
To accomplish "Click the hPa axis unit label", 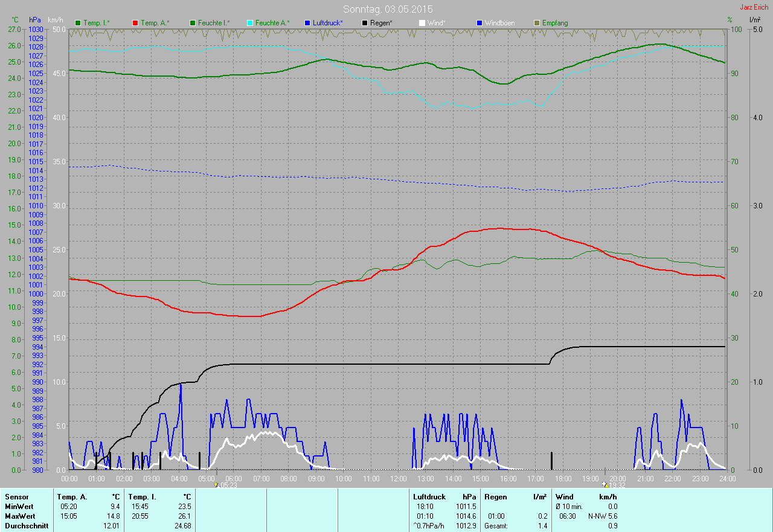I will pyautogui.click(x=35, y=20).
